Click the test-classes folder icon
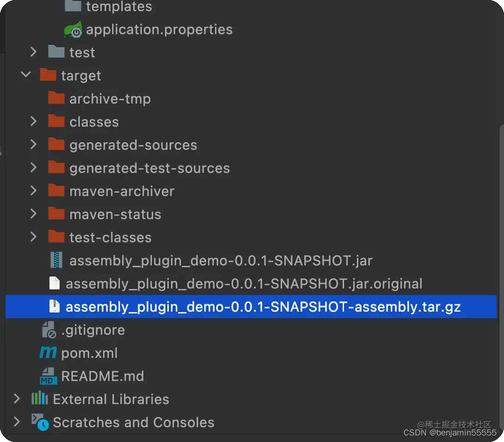Viewport: 504px width, 442px height. point(56,237)
